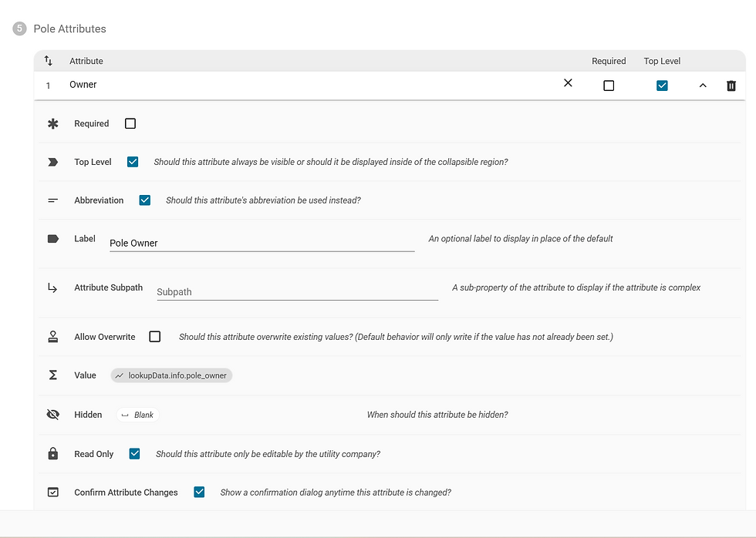Click the Label field containing Pole Owner
The height and width of the screenshot is (538, 756).
262,243
